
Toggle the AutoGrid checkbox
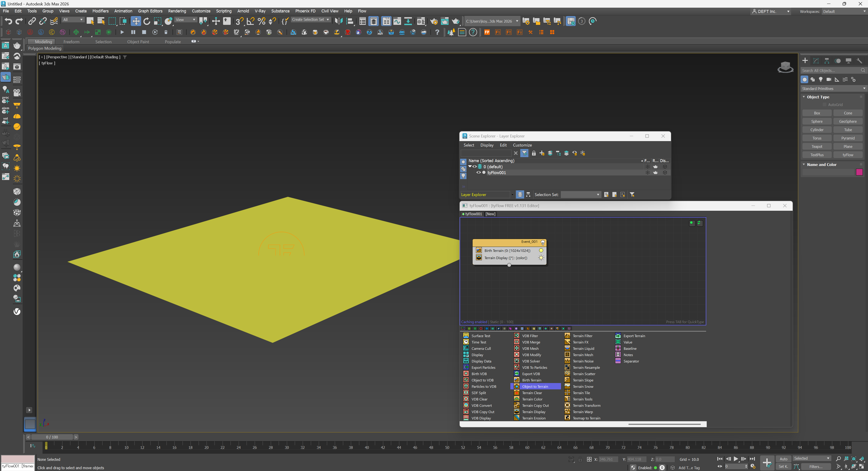[x=824, y=105]
